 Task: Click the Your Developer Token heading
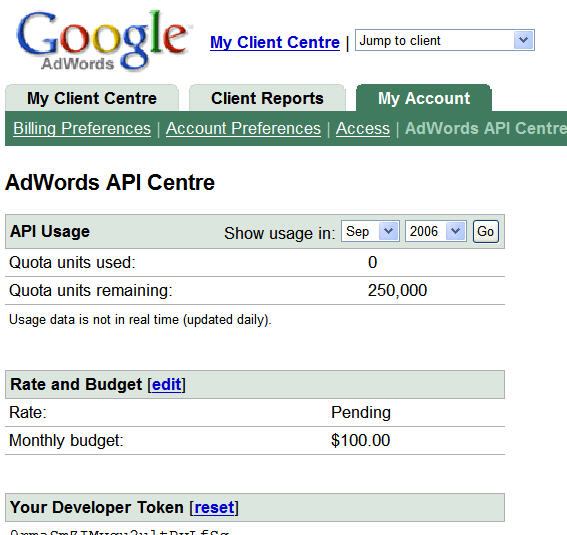coord(97,508)
